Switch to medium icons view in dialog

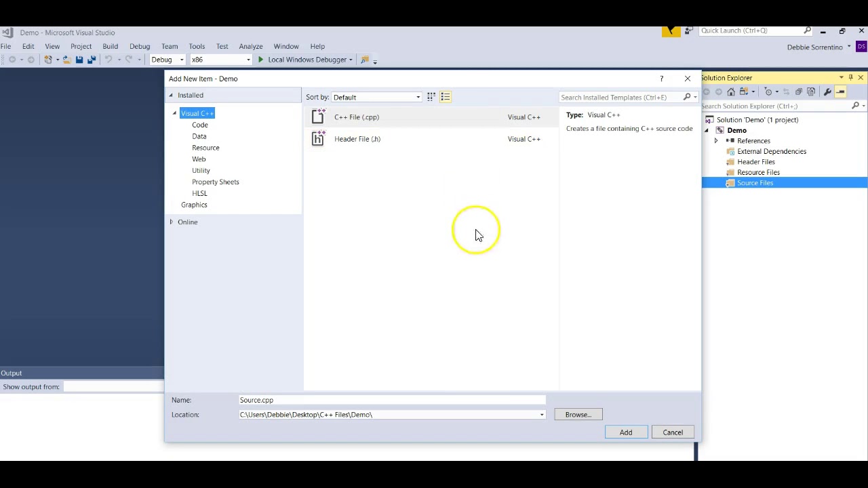point(431,97)
